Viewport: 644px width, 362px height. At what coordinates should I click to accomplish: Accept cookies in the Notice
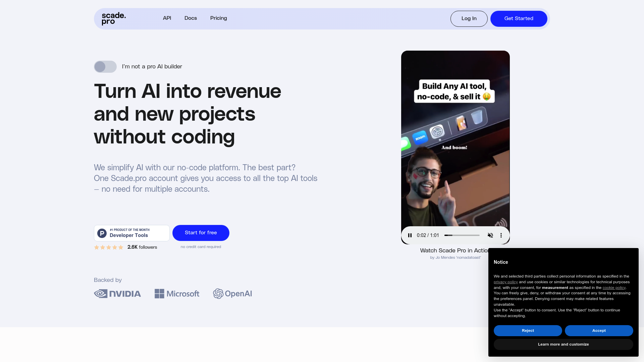click(599, 330)
